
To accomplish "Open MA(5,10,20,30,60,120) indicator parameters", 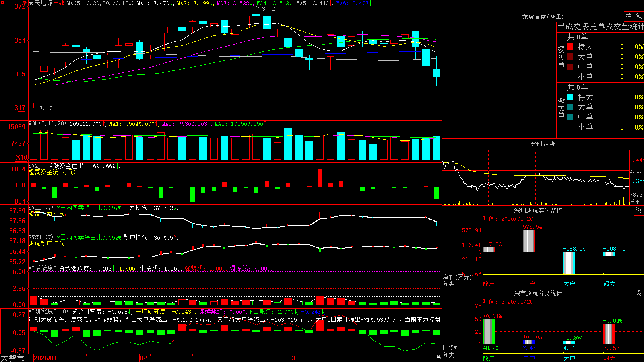I will (100, 3).
